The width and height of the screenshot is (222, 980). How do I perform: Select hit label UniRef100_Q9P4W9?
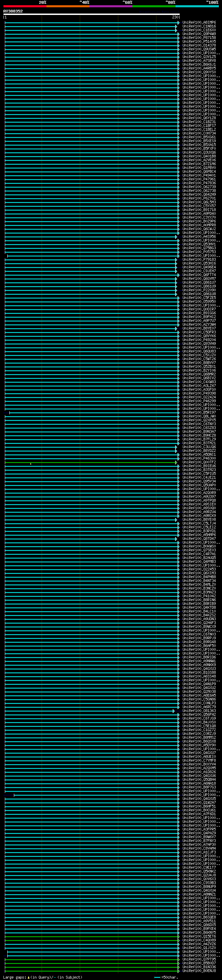click(199, 34)
